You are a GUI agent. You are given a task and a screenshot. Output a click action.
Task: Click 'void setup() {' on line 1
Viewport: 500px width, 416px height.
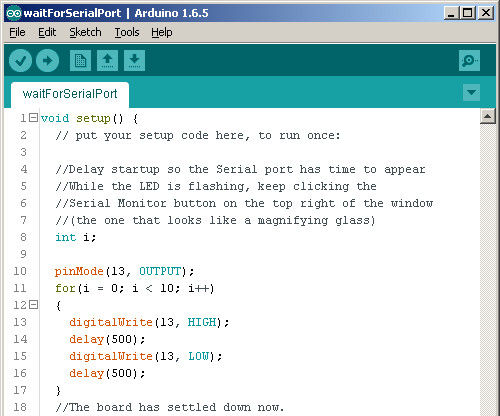click(x=89, y=118)
